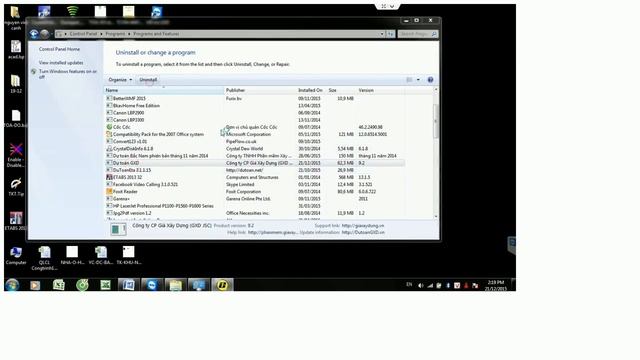
Task: Select the DuToanDa row
Action: point(255,170)
